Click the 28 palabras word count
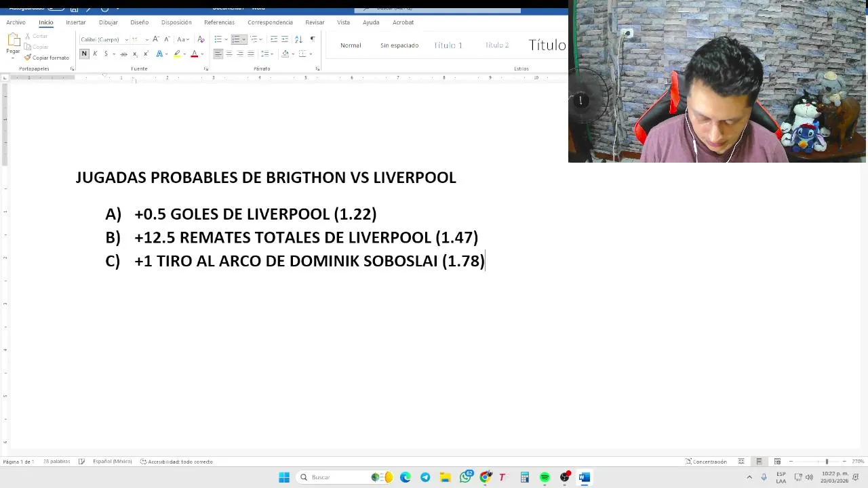The image size is (868, 488). coord(57,462)
